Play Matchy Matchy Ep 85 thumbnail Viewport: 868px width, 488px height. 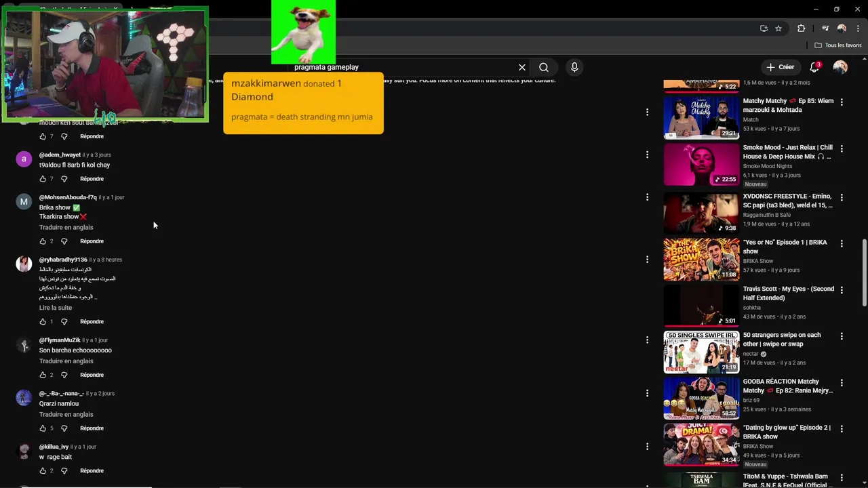point(701,117)
